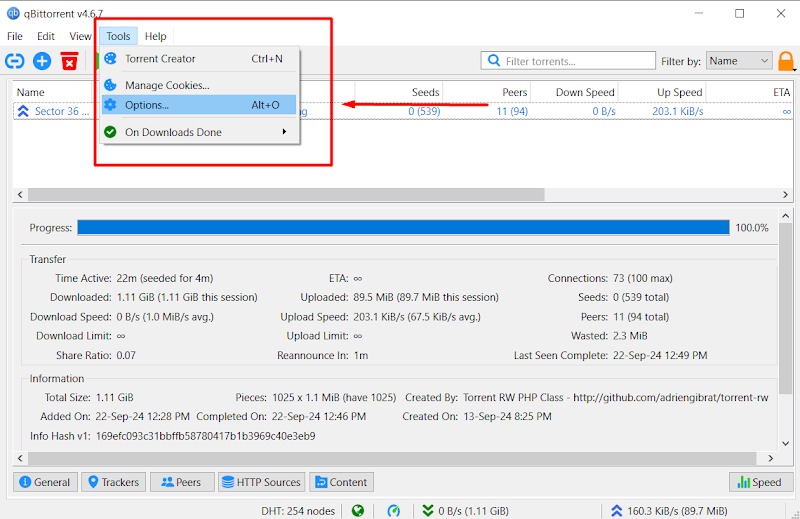Click the 203.1 KiB/s up speed cell
800x519 pixels.
678,111
